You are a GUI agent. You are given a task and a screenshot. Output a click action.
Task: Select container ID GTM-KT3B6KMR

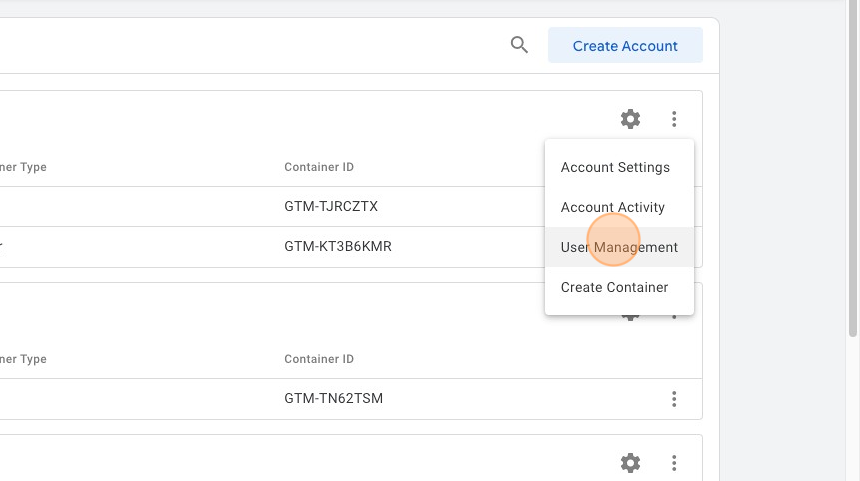(x=338, y=247)
